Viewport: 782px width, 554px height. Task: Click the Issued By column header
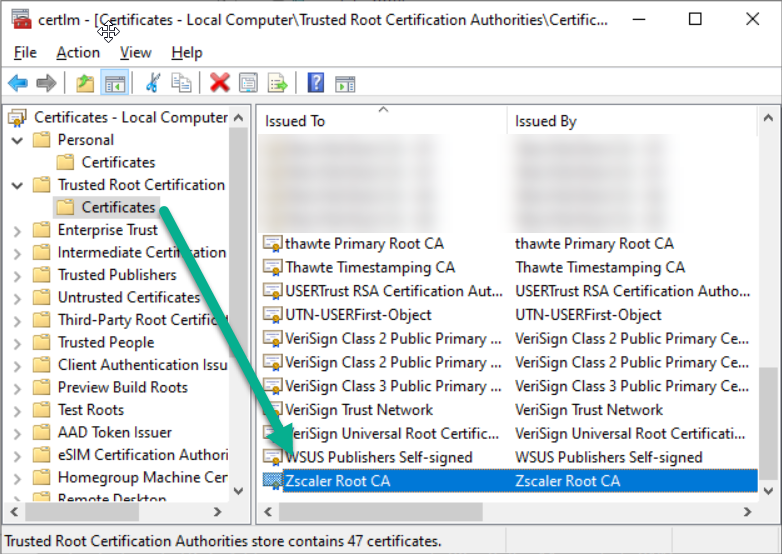point(632,121)
